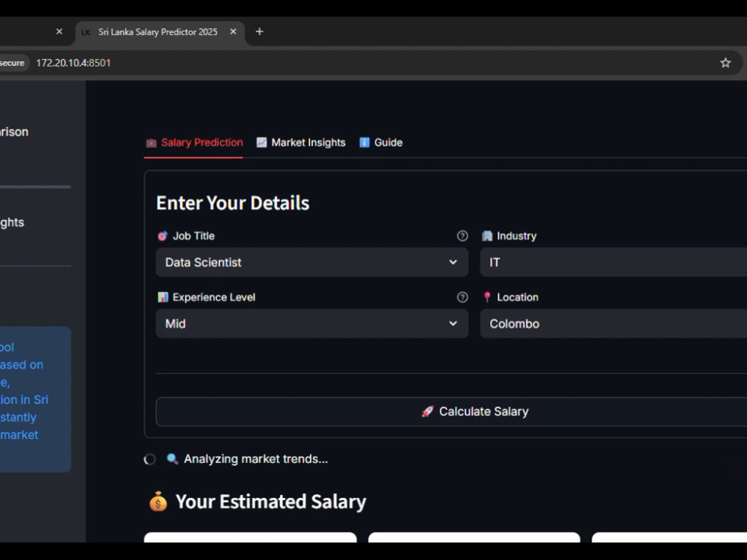The height and width of the screenshot is (560, 747).
Task: Click the loading spinner beside Analyzing market trends
Action: [149, 459]
